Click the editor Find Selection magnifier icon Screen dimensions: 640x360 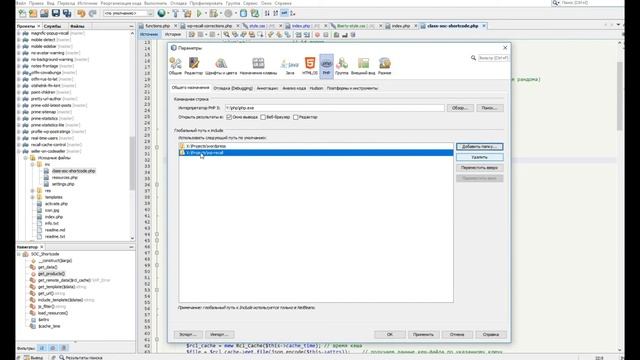click(226, 35)
